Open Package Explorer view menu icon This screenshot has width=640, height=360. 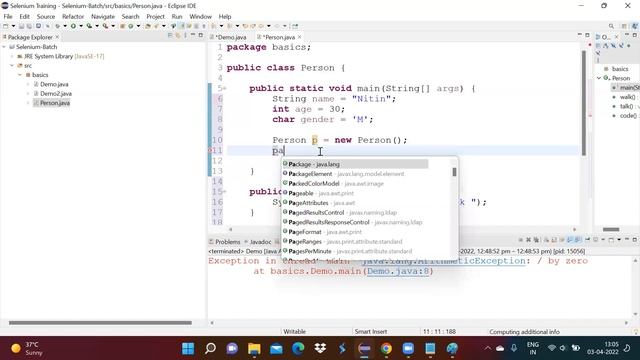pyautogui.click(x=185, y=36)
